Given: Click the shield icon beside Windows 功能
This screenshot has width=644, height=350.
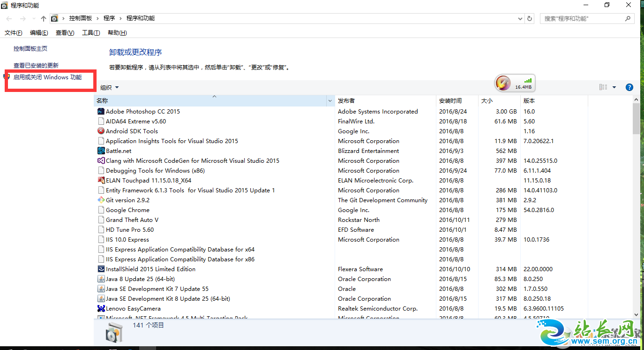Looking at the screenshot, I should tap(7, 76).
